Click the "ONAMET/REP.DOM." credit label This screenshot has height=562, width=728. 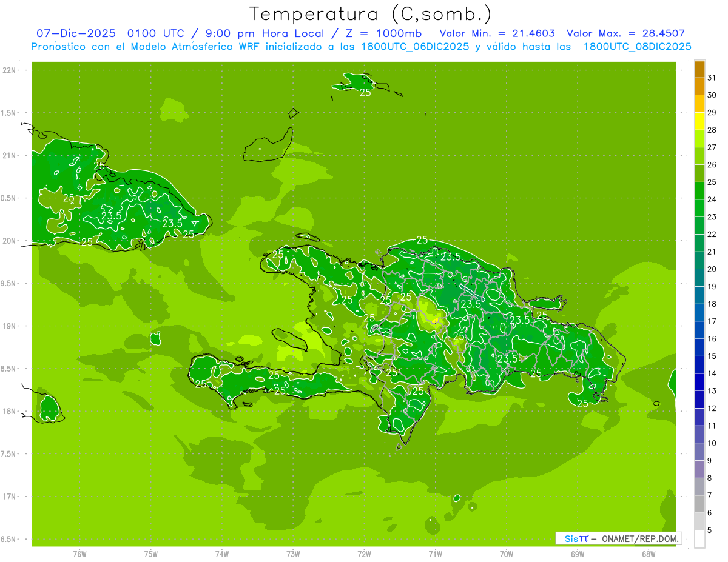pyautogui.click(x=639, y=538)
